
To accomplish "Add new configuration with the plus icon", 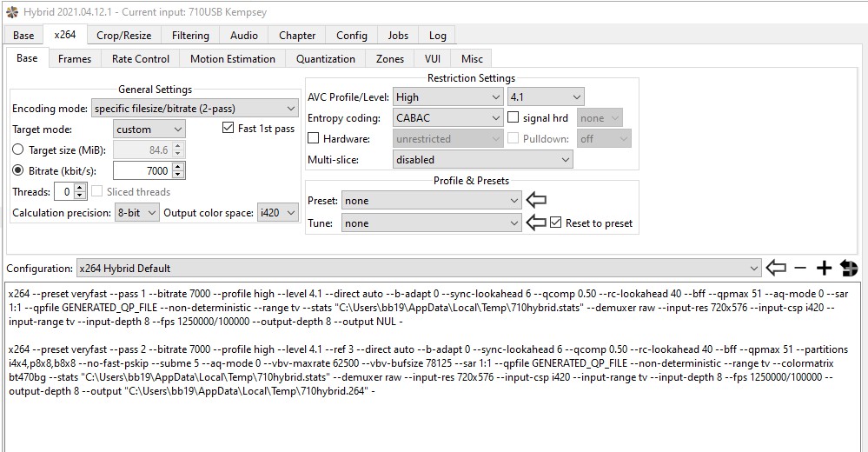I will pyautogui.click(x=824, y=268).
